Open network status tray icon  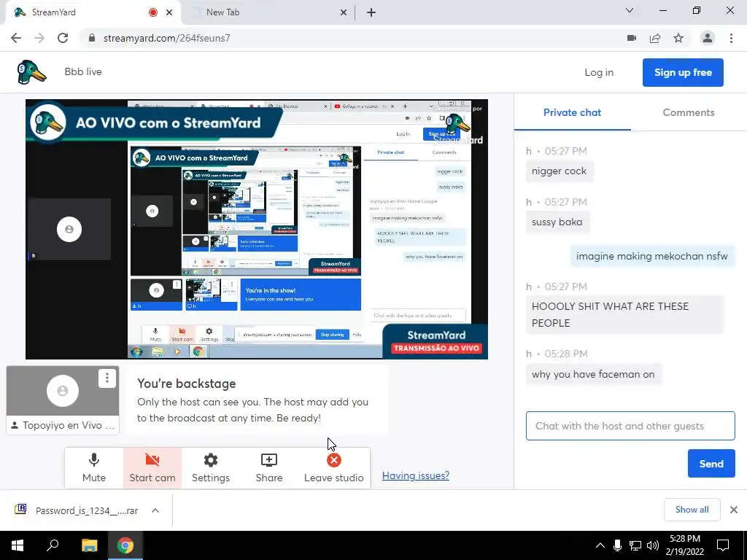pyautogui.click(x=635, y=545)
